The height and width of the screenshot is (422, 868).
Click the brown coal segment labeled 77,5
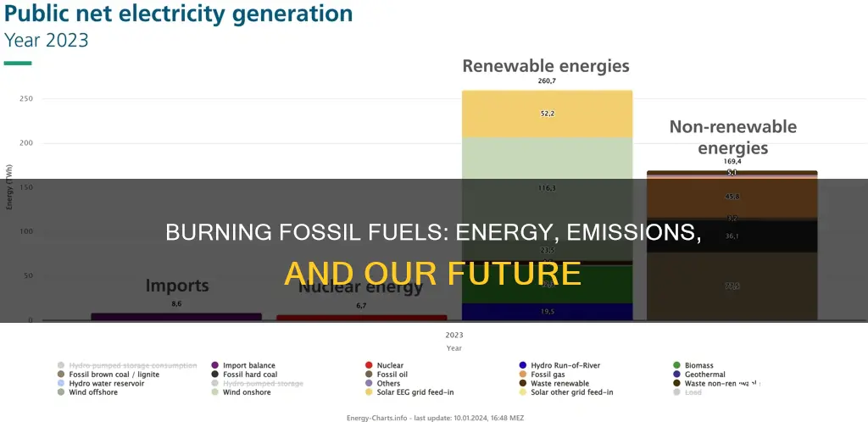732,286
